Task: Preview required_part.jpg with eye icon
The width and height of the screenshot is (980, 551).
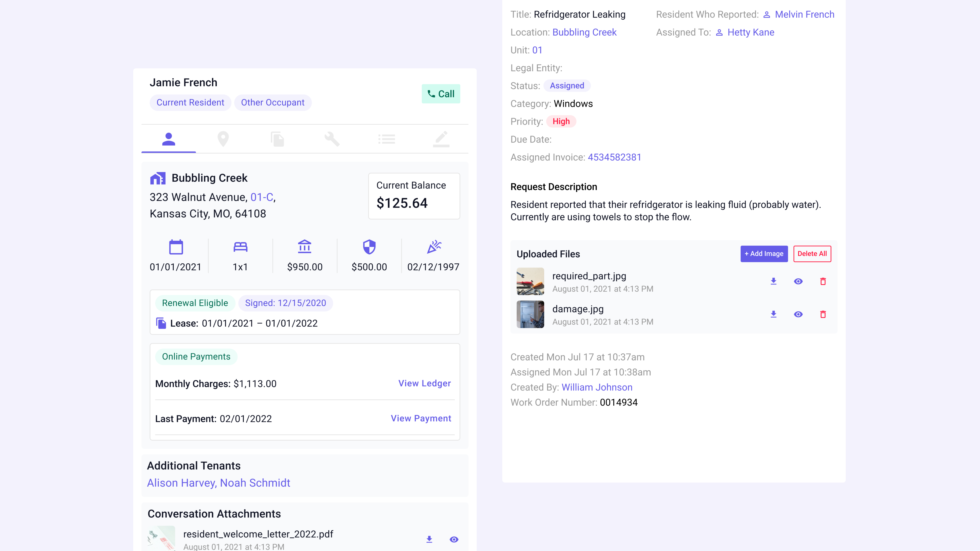Action: pyautogui.click(x=798, y=281)
